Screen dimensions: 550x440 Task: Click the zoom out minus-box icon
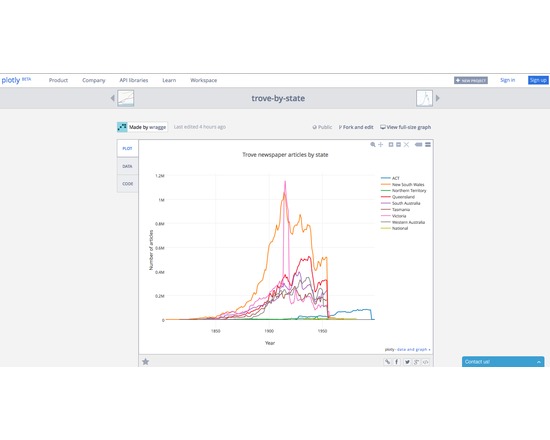click(398, 145)
